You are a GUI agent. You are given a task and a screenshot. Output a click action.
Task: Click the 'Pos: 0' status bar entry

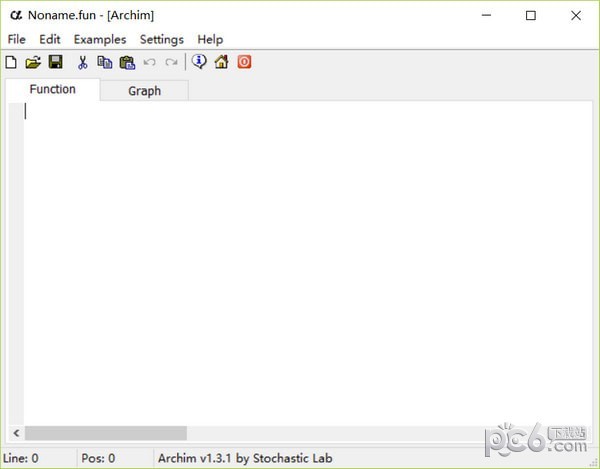[x=98, y=458]
